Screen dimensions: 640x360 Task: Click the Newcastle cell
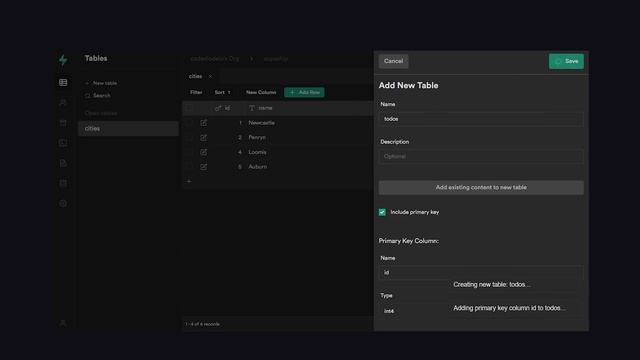click(262, 123)
